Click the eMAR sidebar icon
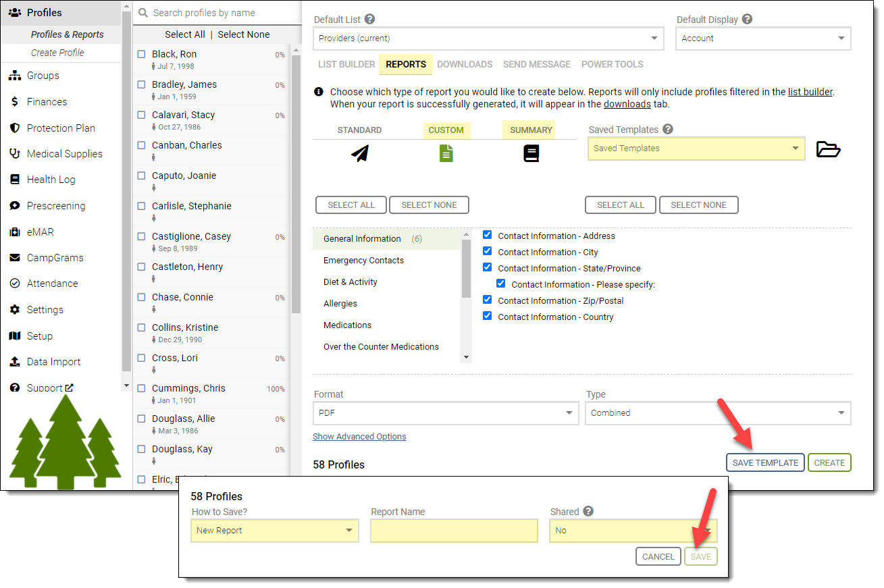The image size is (884, 588). 14,232
